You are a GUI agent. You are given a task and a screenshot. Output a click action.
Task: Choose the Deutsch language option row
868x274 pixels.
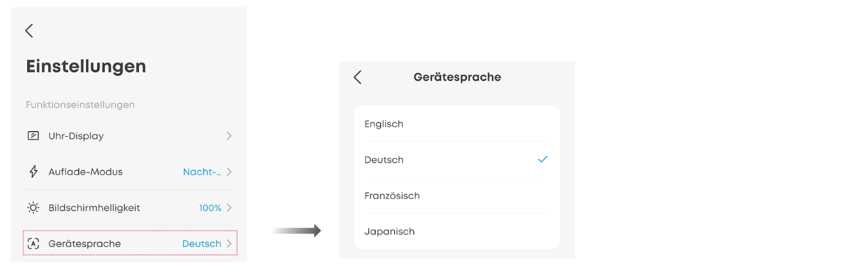(x=384, y=160)
